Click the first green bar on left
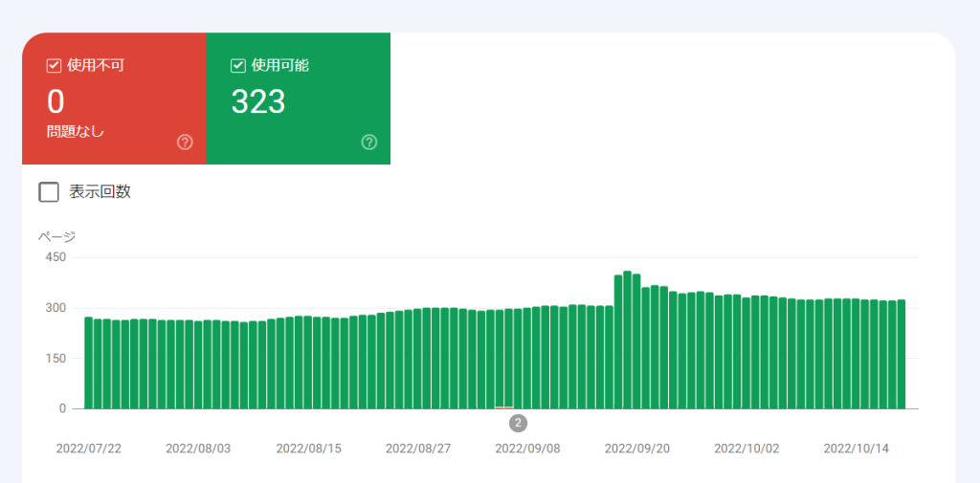 click(x=89, y=363)
